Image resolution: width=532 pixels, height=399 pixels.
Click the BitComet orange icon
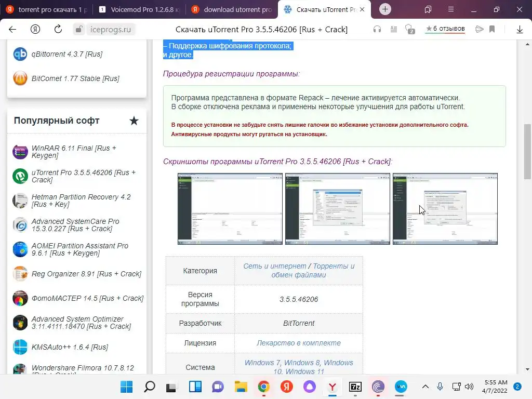click(20, 78)
